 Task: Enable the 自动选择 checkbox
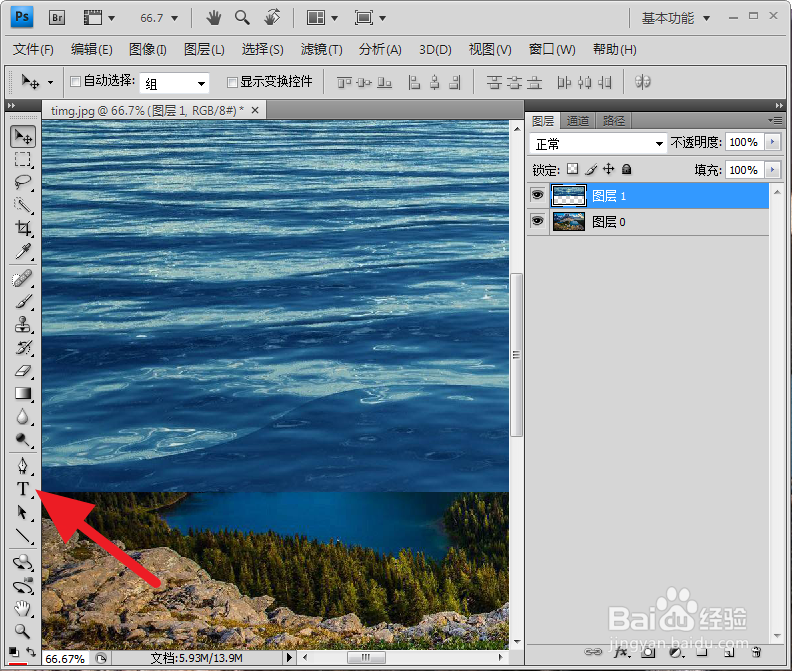(76, 81)
